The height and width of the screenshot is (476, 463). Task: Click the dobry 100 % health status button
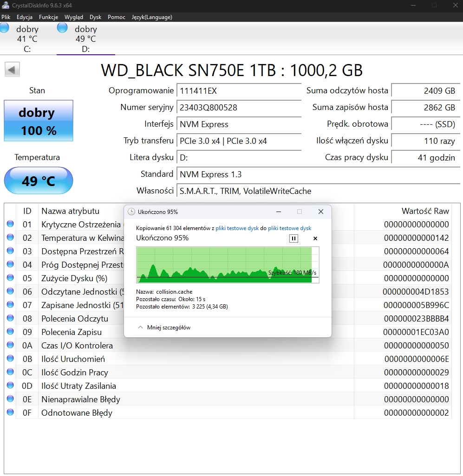pos(39,121)
